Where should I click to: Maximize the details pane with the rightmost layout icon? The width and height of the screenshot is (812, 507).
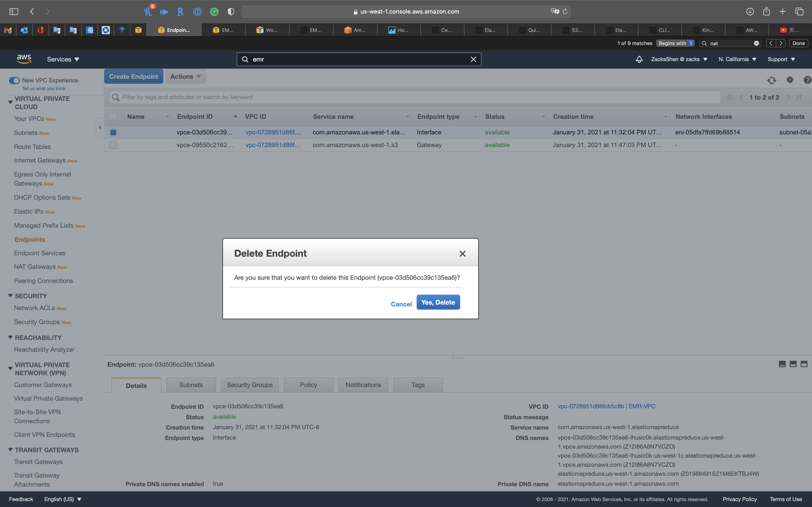point(804,364)
